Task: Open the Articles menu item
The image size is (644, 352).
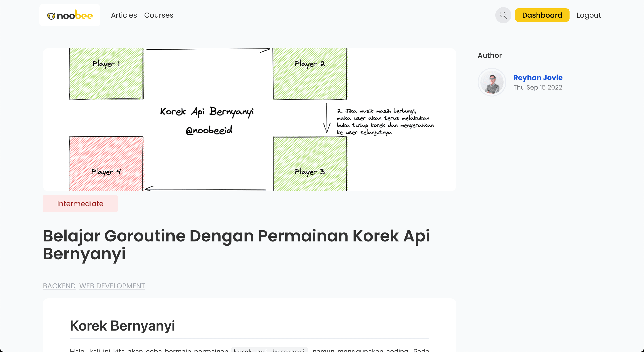Action: 124,15
